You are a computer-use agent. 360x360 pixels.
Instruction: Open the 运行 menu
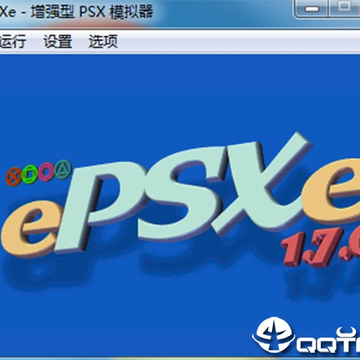(13, 42)
